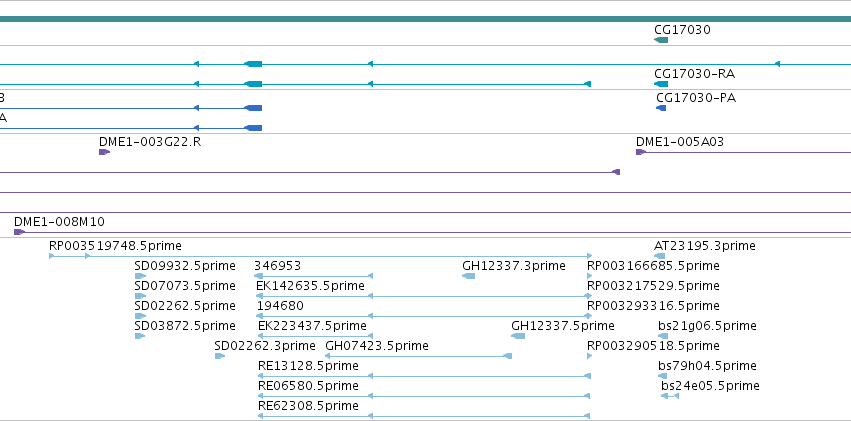Click the GH07423.5prime end block glyph

point(507,356)
